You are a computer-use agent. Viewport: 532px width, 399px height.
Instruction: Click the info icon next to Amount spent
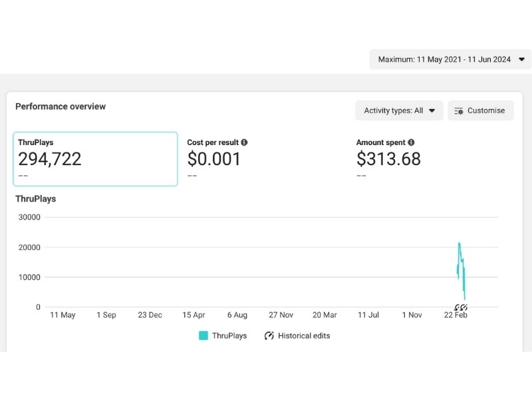point(412,142)
